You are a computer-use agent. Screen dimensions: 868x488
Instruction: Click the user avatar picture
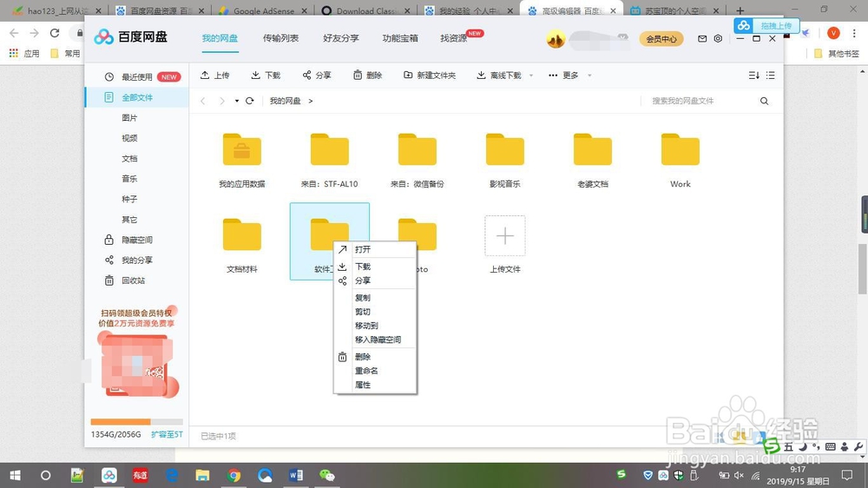click(556, 39)
